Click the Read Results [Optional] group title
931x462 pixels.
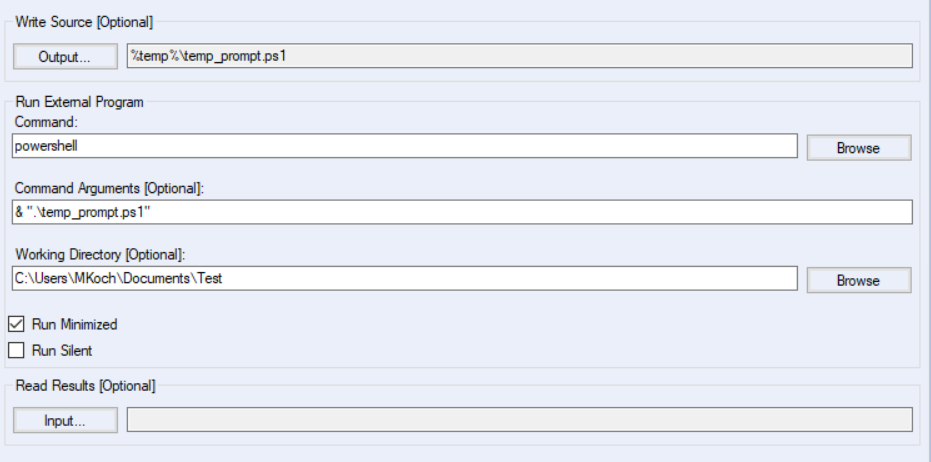pyautogui.click(x=85, y=385)
